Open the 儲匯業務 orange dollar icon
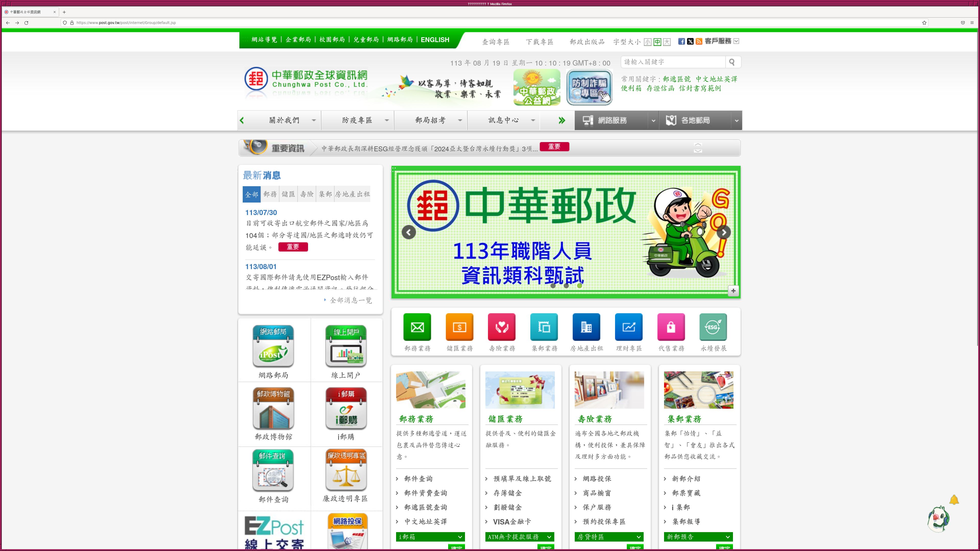The width and height of the screenshot is (980, 551). coord(459,327)
